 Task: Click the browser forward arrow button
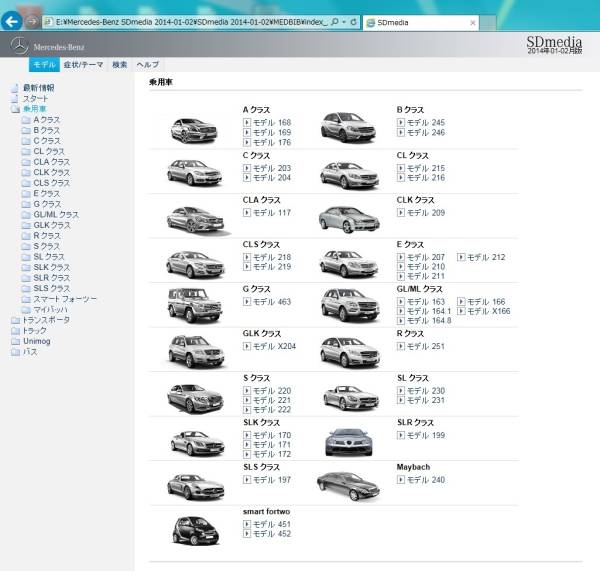pos(32,21)
